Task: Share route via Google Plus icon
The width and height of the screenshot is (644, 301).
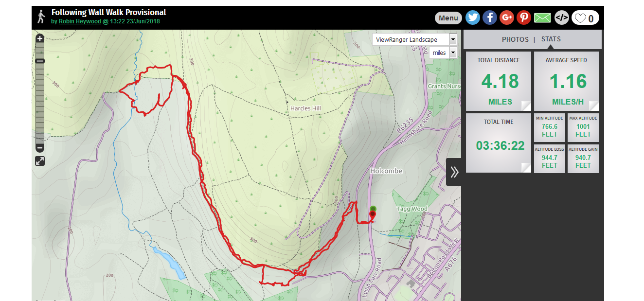Action: [x=507, y=18]
